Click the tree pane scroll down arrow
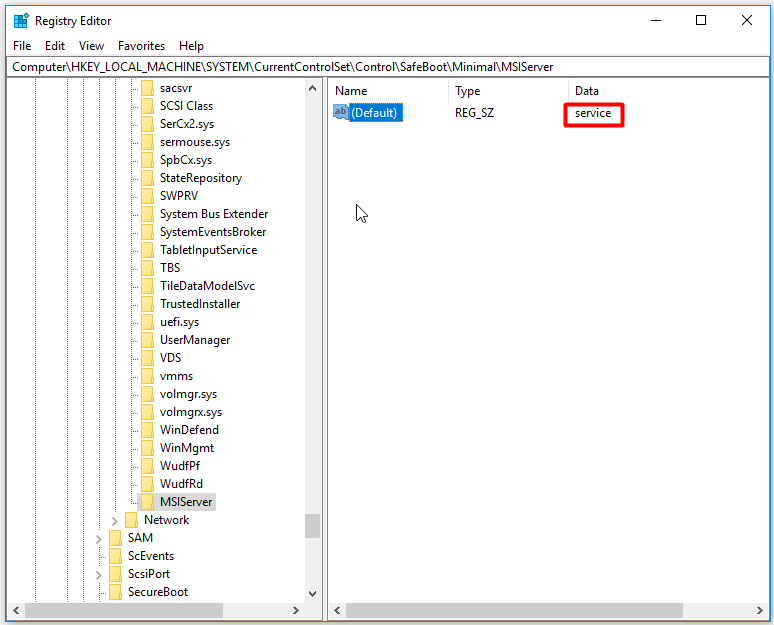The height and width of the screenshot is (625, 774). click(312, 593)
